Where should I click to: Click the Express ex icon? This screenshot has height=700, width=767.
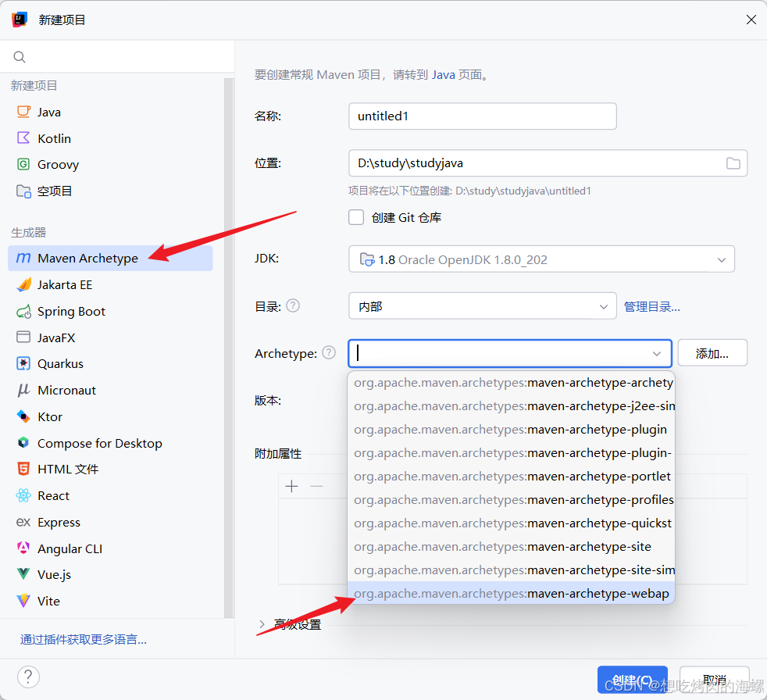(23, 523)
